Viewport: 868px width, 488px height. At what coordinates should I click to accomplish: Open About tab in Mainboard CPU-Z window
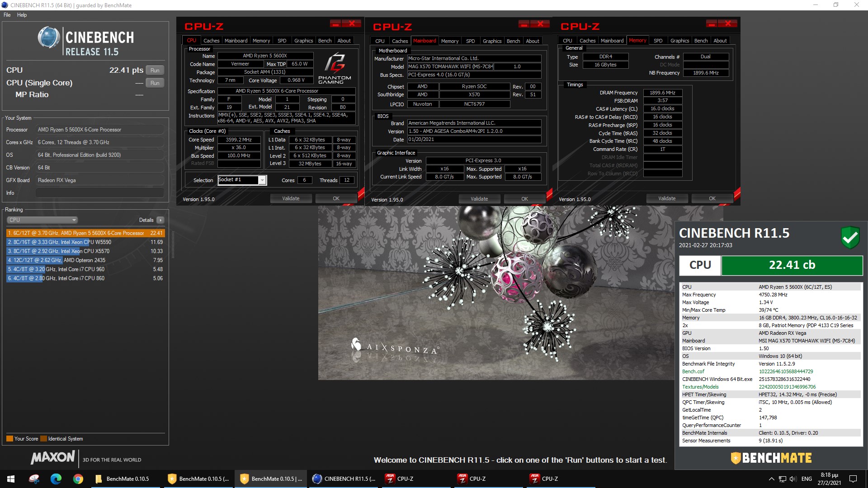533,41
